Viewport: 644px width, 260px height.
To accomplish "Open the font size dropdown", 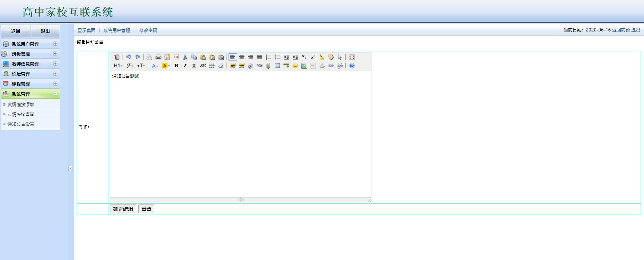I will tap(141, 66).
